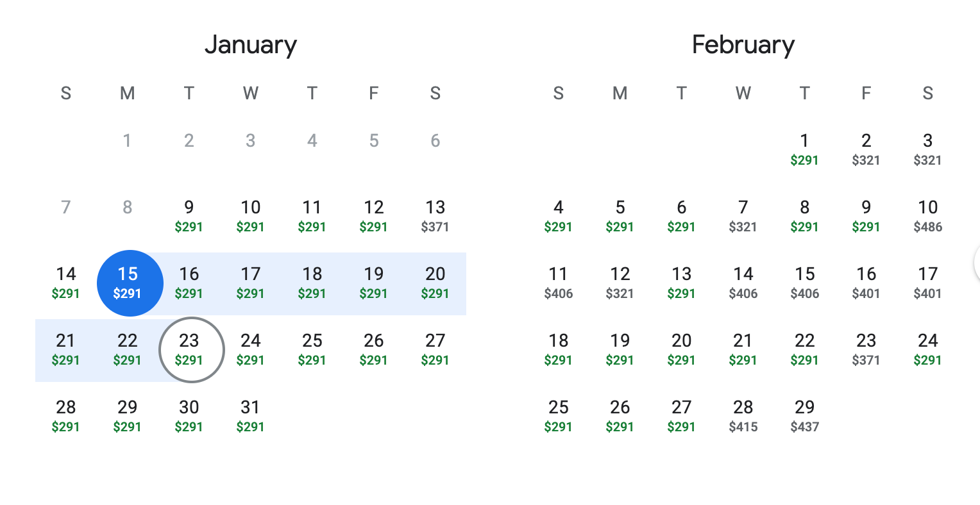Screen dimensions: 980x505
Task: Select January 9 at $291
Action: 189,216
